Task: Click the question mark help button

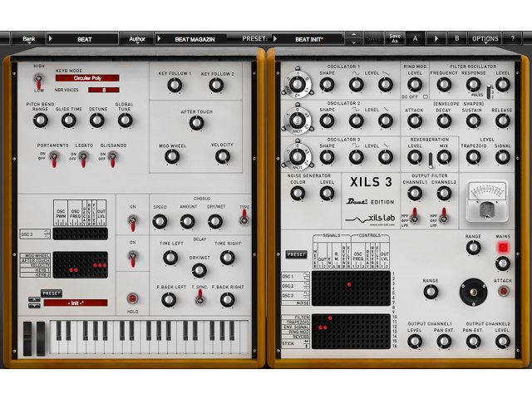Action: pyautogui.click(x=513, y=38)
